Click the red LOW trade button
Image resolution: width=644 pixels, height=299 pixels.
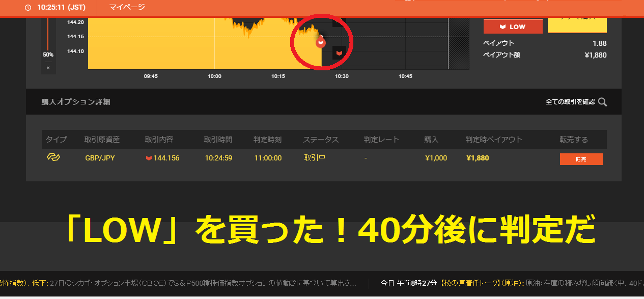(513, 26)
